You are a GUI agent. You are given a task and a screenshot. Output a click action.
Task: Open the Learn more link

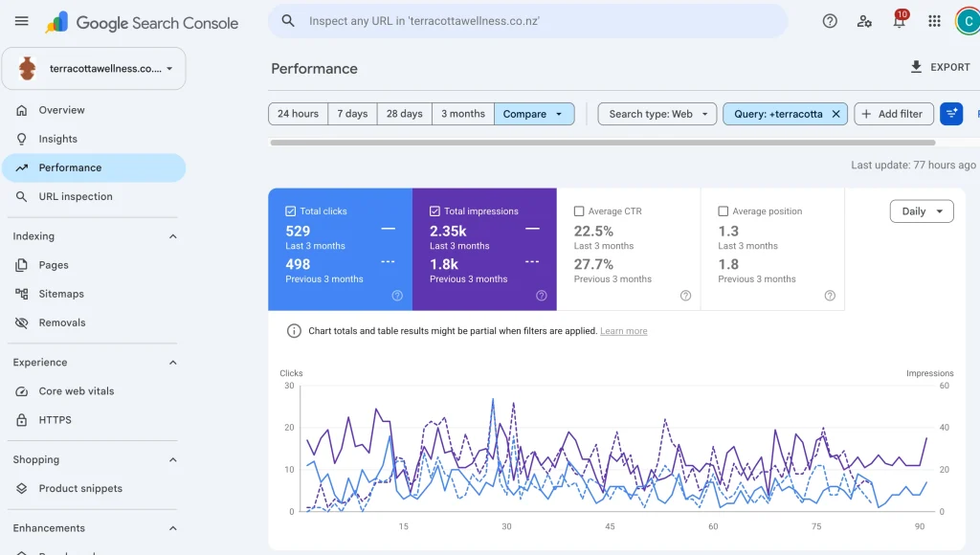point(624,331)
